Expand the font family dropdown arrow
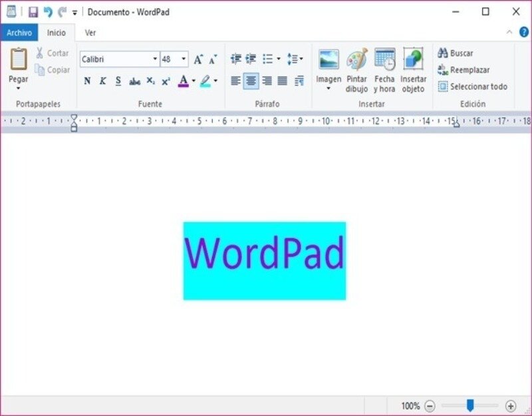The image size is (532, 416). point(155,59)
